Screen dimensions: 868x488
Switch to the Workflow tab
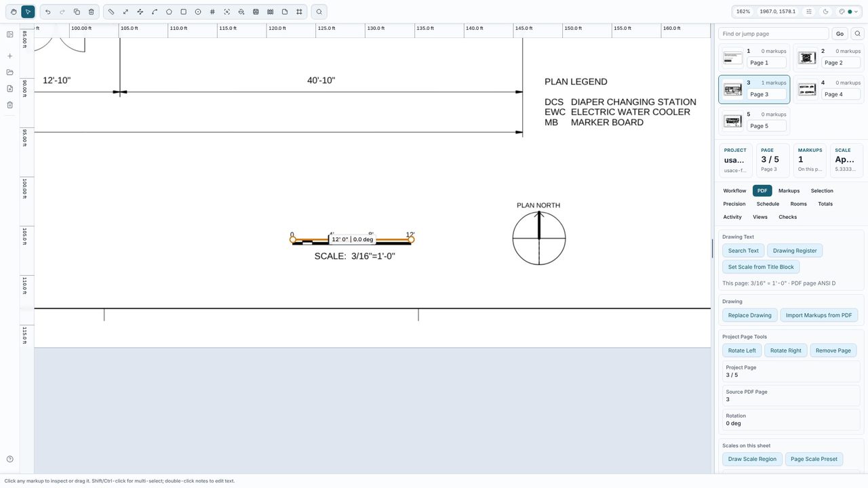pyautogui.click(x=734, y=191)
